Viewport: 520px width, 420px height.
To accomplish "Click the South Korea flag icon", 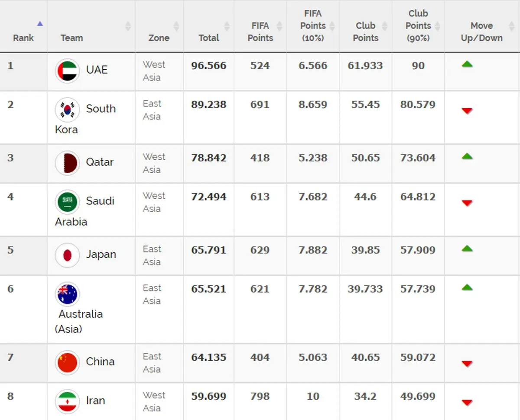I will (x=67, y=110).
